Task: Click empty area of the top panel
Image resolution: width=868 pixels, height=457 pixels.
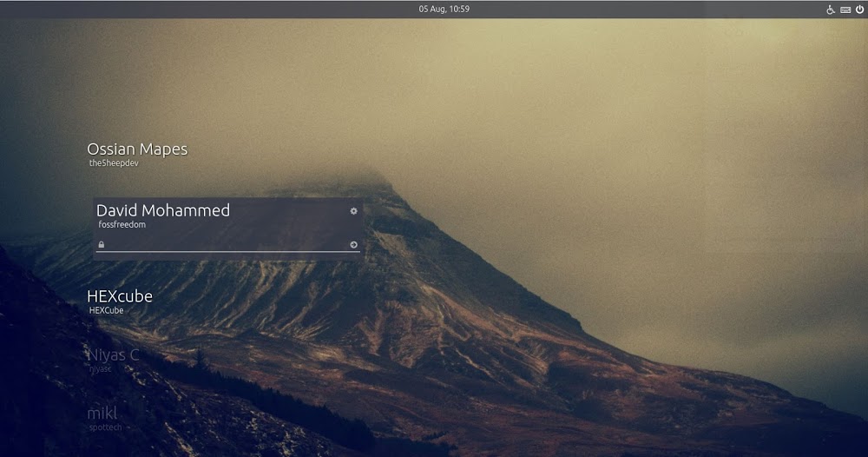Action: 217,9
